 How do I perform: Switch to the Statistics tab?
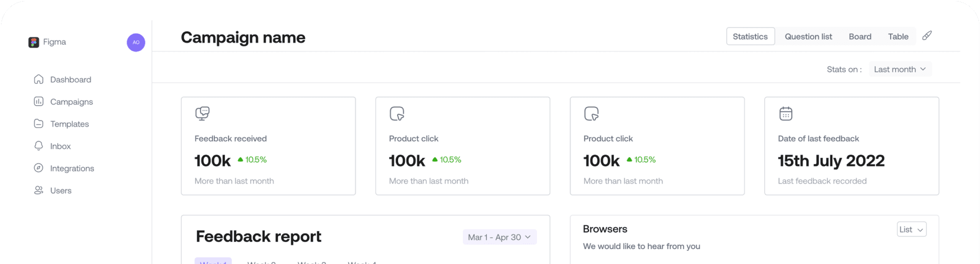click(x=750, y=37)
